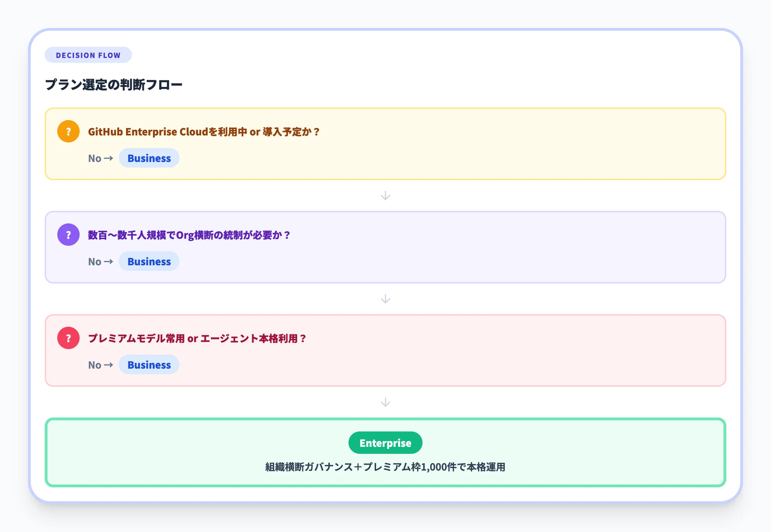Click the arrow below the red card
The image size is (771, 532).
tap(385, 402)
